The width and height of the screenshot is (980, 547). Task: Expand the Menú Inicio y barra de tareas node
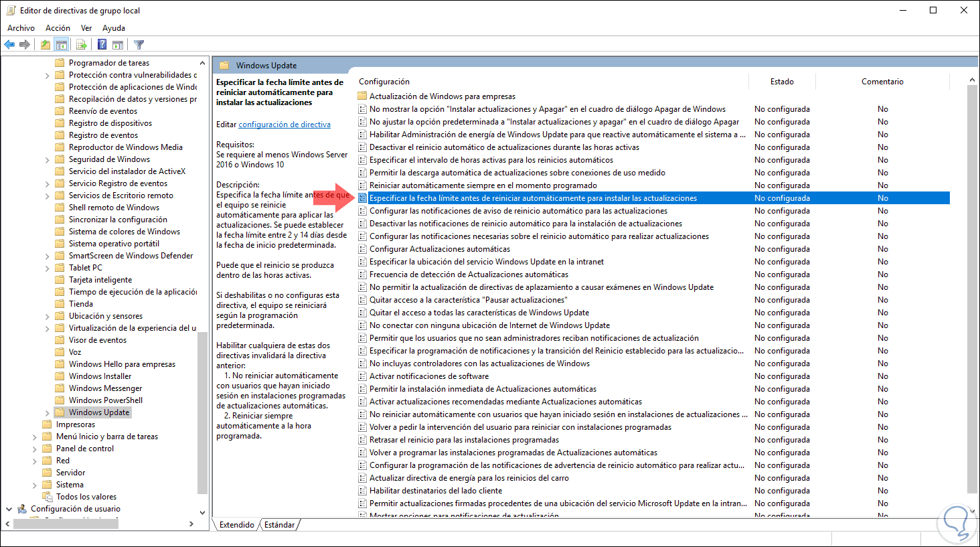pyautogui.click(x=34, y=437)
